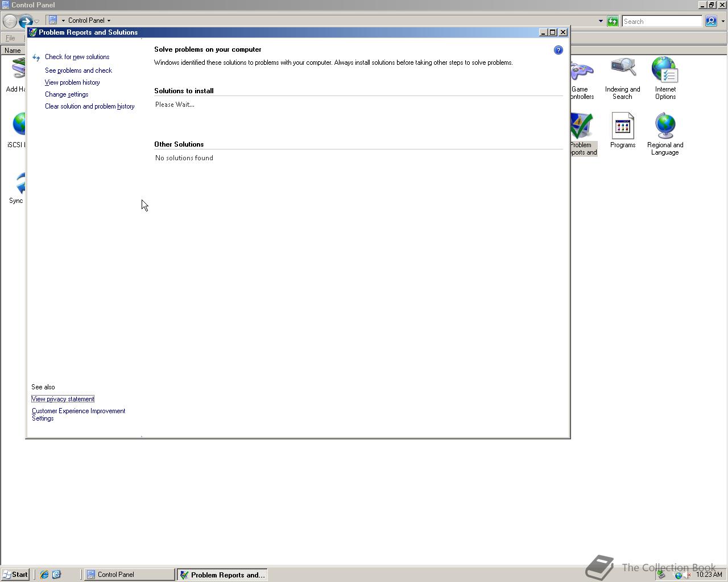Open Indexing and Search in Control Panel

[x=622, y=78]
